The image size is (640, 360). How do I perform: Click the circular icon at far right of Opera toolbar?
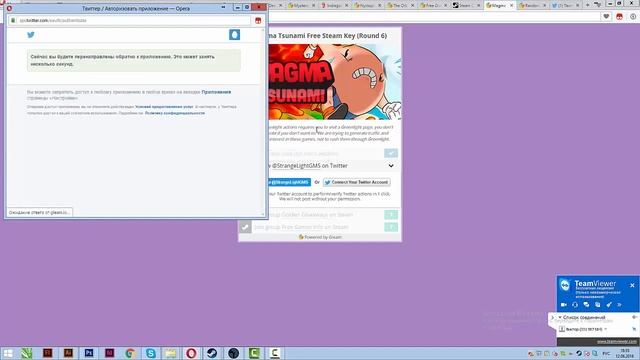tap(633, 17)
